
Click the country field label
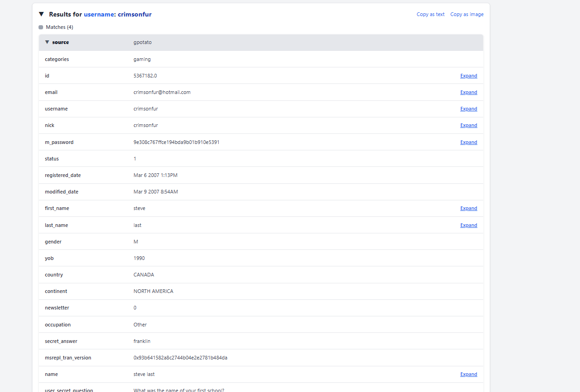pos(54,275)
